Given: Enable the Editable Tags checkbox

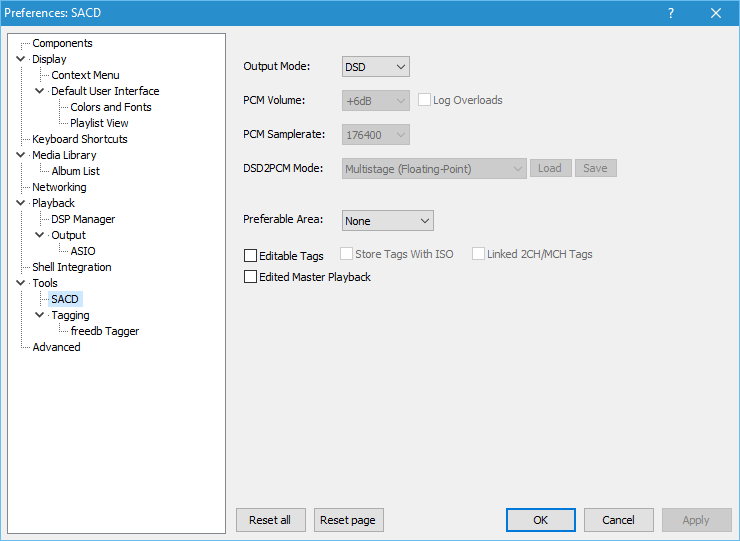Looking at the screenshot, I should pyautogui.click(x=250, y=255).
